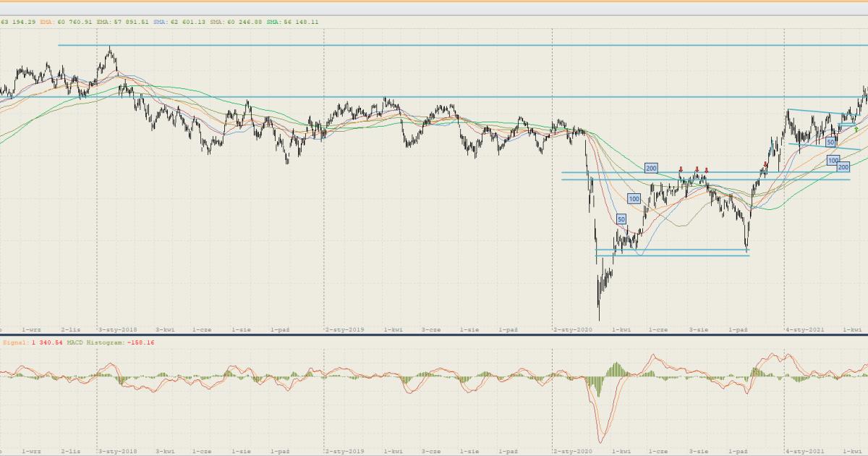Select the red down-arrow on the late-2020 rally

tap(765, 165)
